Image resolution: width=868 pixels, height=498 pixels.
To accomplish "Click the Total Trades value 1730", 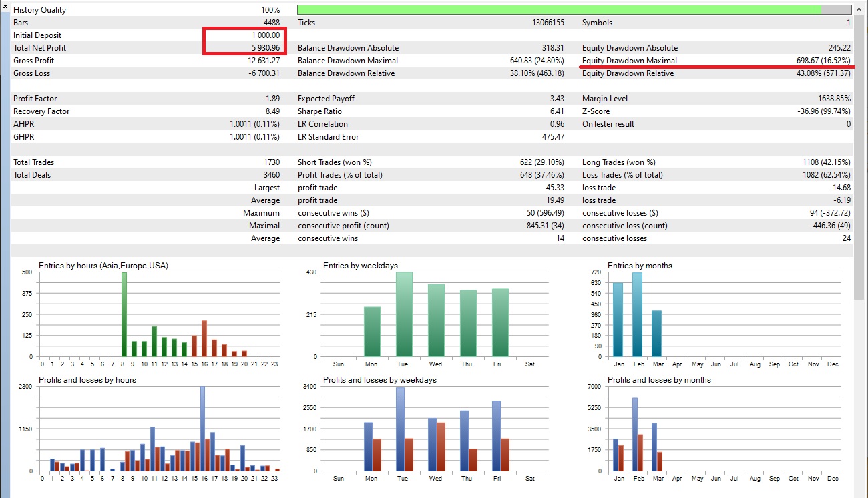I will (x=272, y=162).
